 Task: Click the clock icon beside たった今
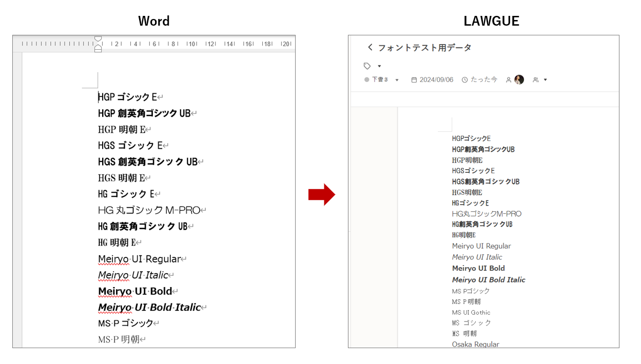pos(464,80)
